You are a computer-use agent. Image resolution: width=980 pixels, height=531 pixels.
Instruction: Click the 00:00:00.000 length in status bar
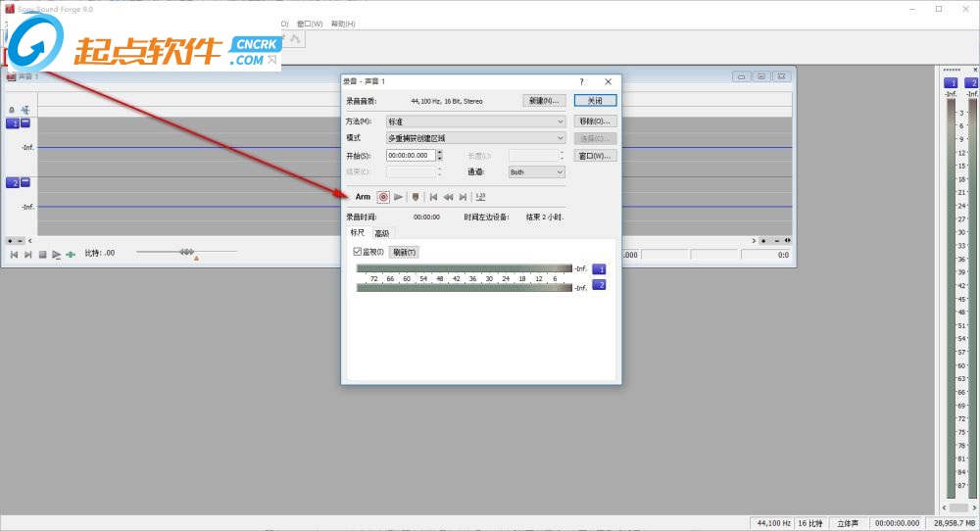(x=897, y=523)
